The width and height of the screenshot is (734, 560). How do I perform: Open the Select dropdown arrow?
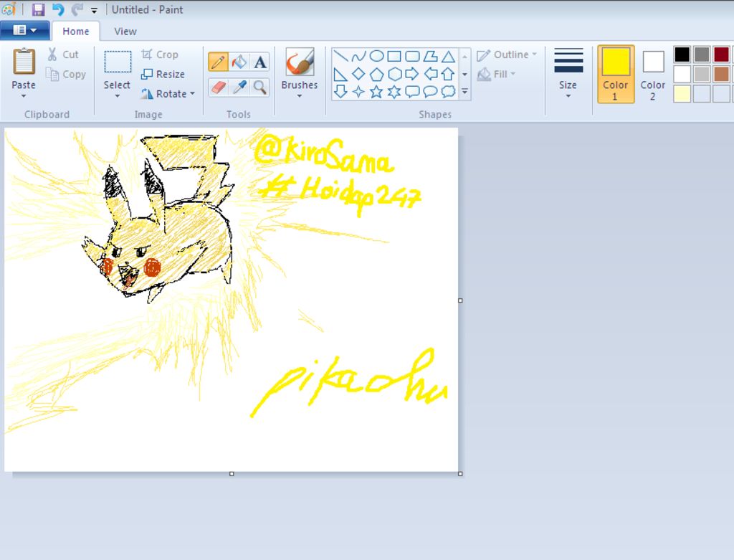pyautogui.click(x=117, y=96)
